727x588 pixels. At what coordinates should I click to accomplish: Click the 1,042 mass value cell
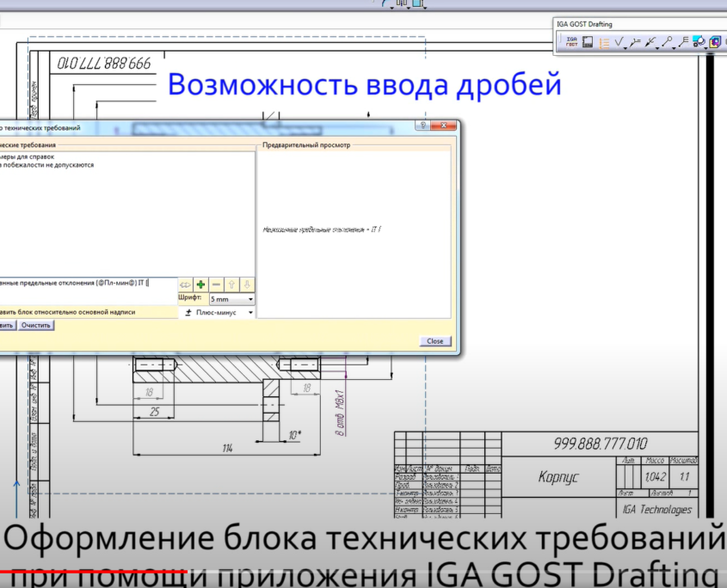[x=655, y=476]
